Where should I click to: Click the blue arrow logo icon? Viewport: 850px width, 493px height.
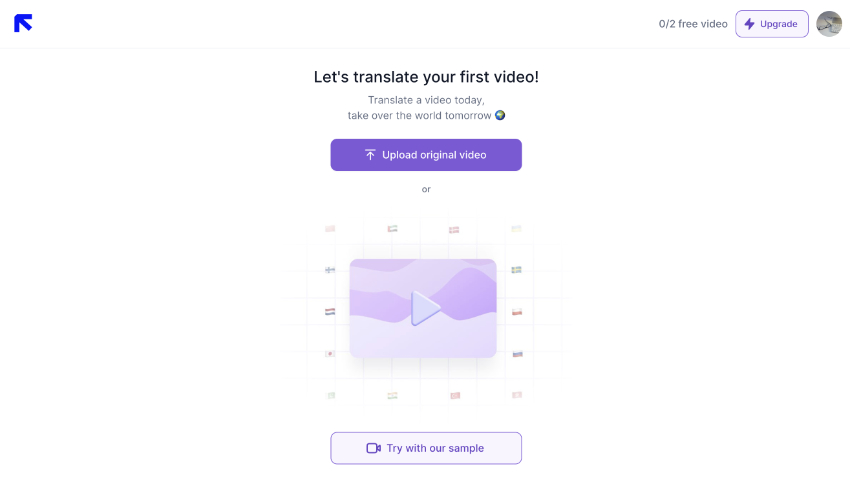pyautogui.click(x=23, y=23)
